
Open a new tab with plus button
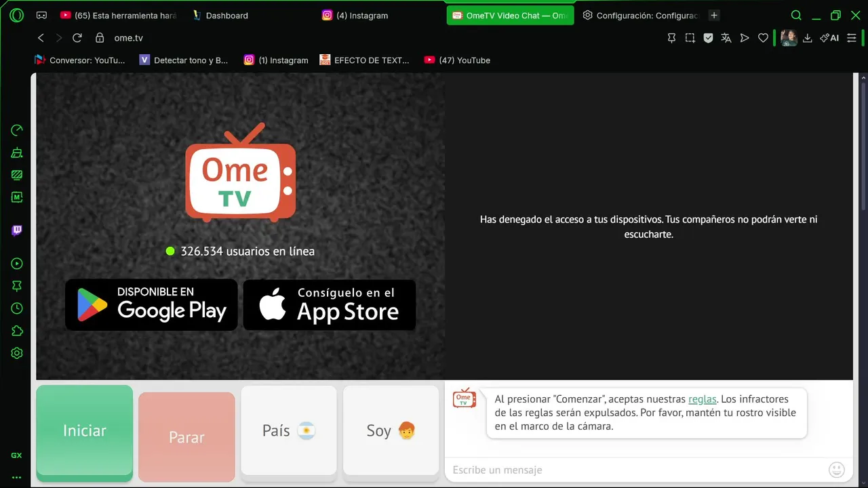(714, 15)
